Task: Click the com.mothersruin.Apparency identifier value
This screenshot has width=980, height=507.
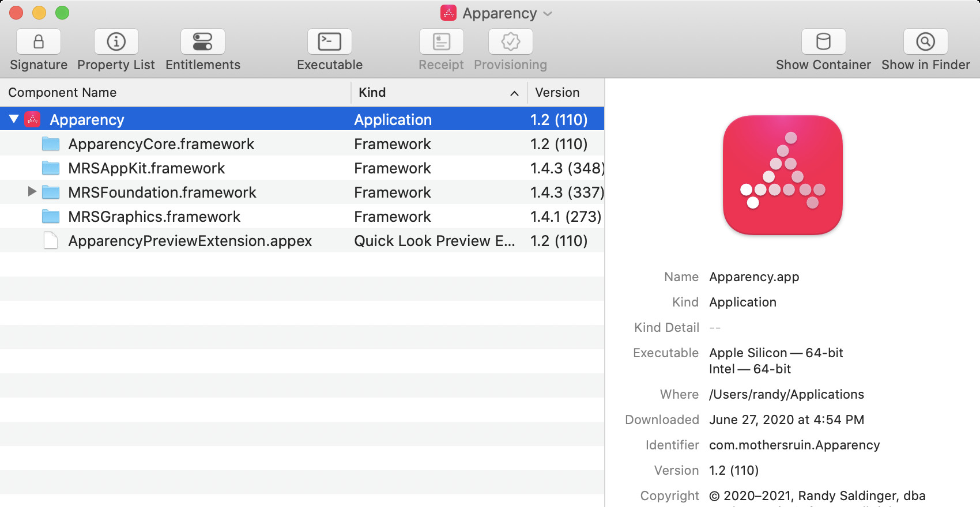Action: coord(794,445)
